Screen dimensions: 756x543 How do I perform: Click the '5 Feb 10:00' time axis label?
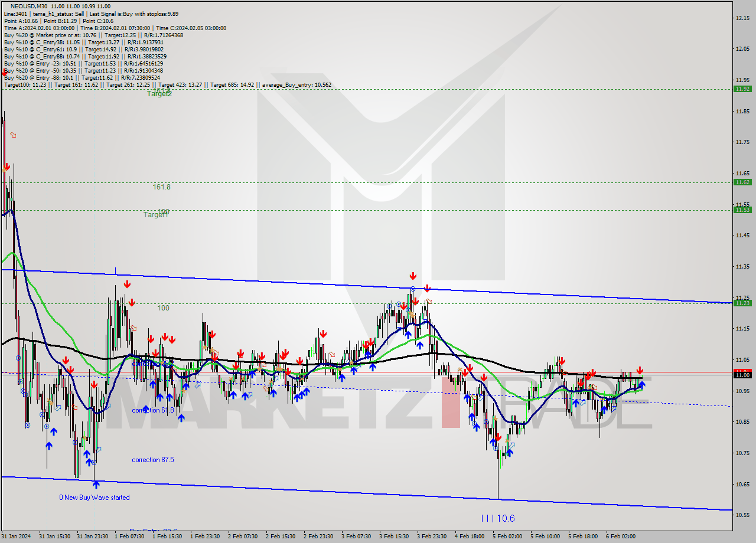[x=545, y=537]
